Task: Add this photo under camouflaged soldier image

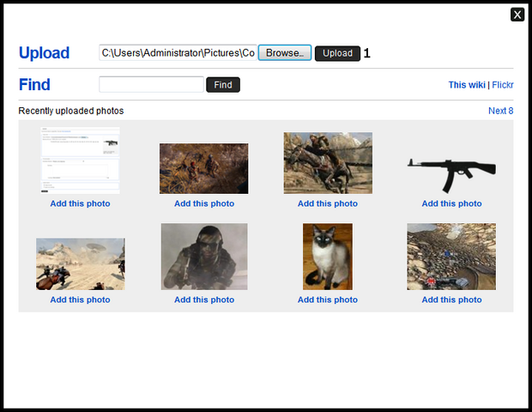Action: (204, 300)
